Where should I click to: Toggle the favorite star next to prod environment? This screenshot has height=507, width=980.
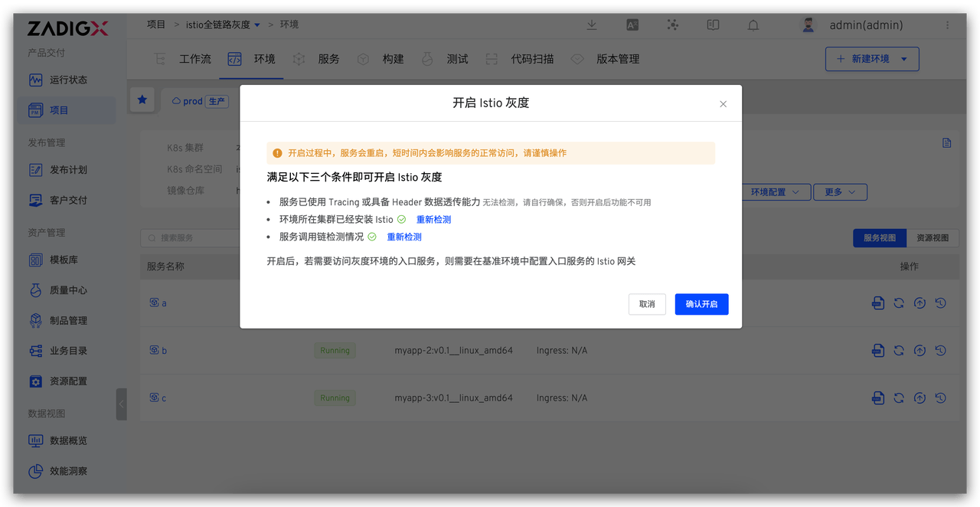click(142, 100)
